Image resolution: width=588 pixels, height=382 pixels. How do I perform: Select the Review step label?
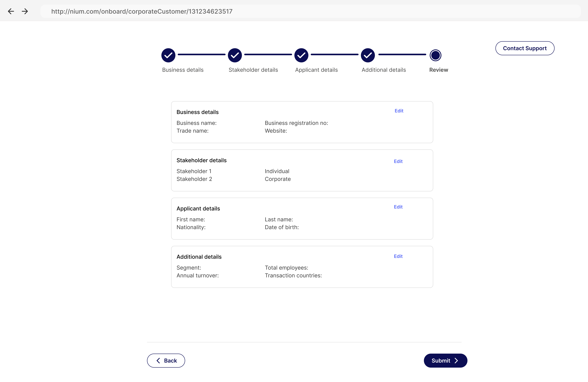[439, 70]
